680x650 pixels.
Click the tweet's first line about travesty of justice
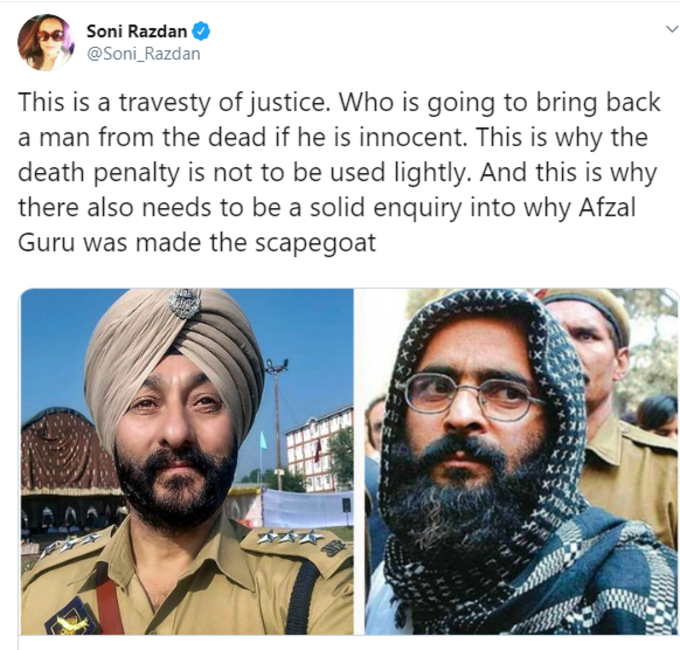click(339, 103)
